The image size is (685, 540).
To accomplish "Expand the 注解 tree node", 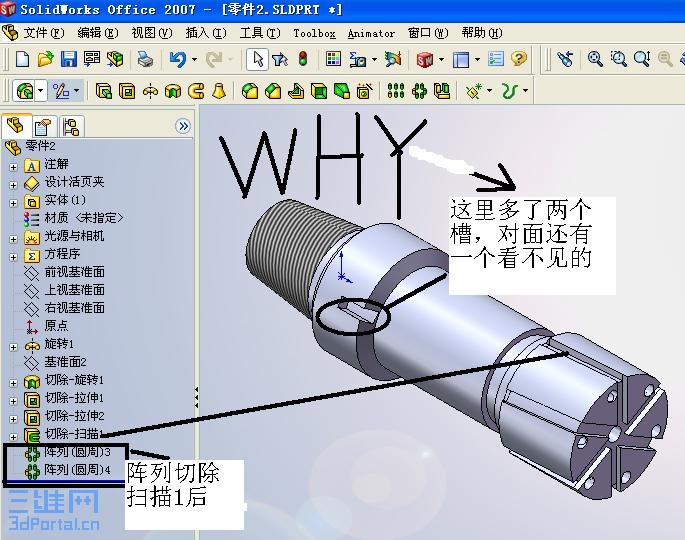I will 13,167.
